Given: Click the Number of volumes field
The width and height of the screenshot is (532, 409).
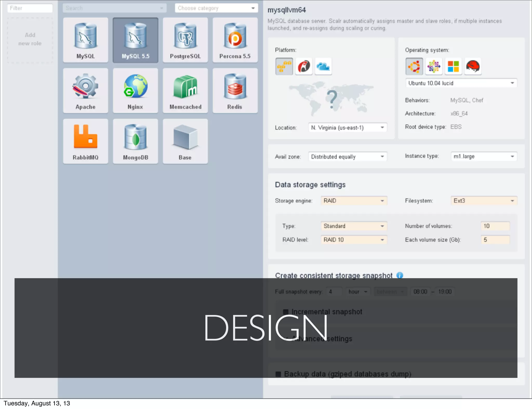Looking at the screenshot, I should [x=495, y=226].
